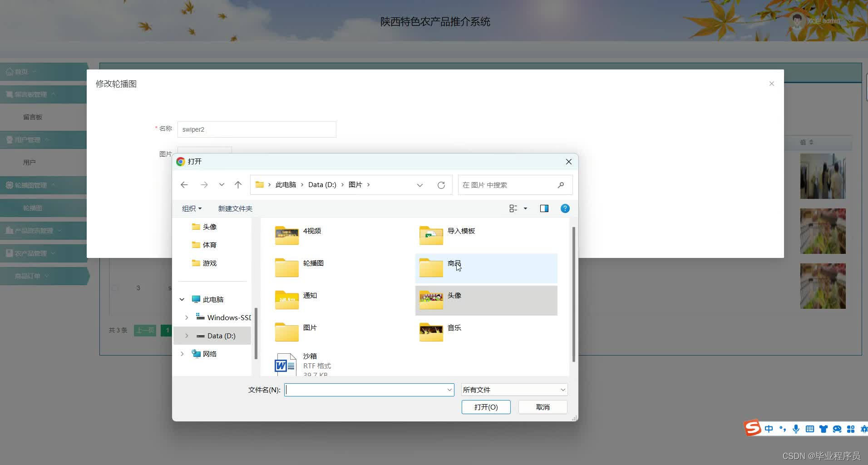Expand the Windows-SSD tree node
Image resolution: width=868 pixels, height=465 pixels.
pyautogui.click(x=186, y=317)
